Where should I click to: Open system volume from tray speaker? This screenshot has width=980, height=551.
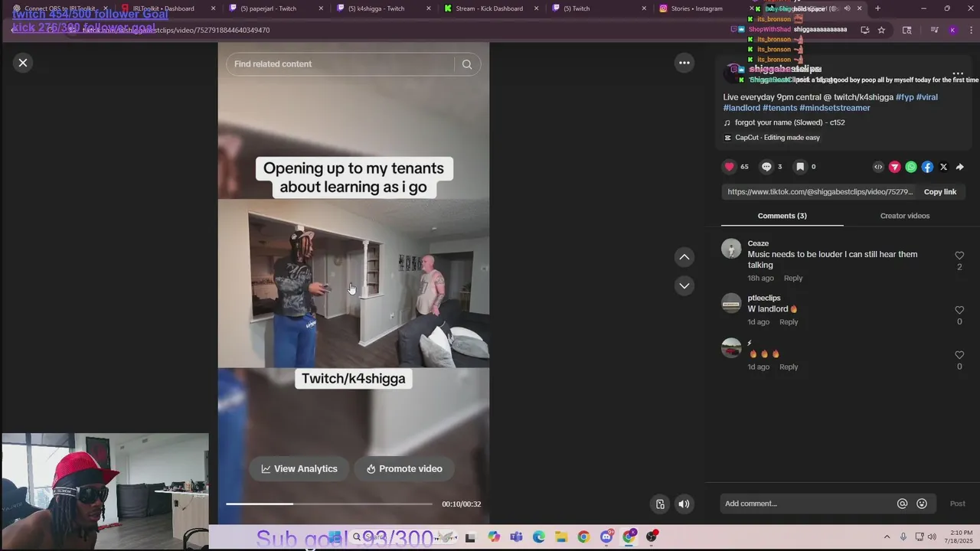(x=932, y=537)
